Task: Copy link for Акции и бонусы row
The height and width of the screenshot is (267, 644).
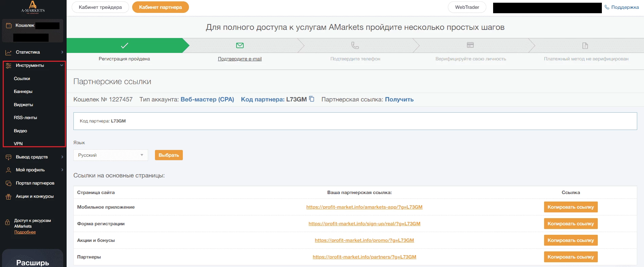Action: (x=571, y=240)
